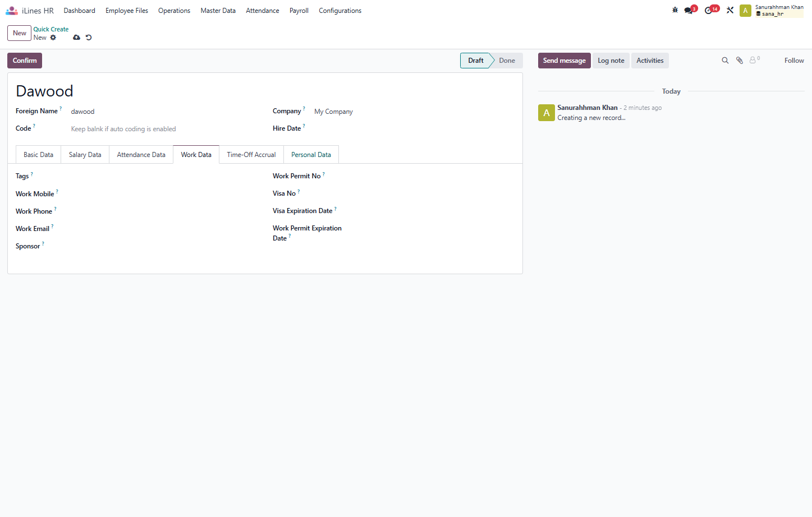Click the Hire Date field
Viewport: 812px width, 517px height.
pyautogui.click(x=414, y=128)
